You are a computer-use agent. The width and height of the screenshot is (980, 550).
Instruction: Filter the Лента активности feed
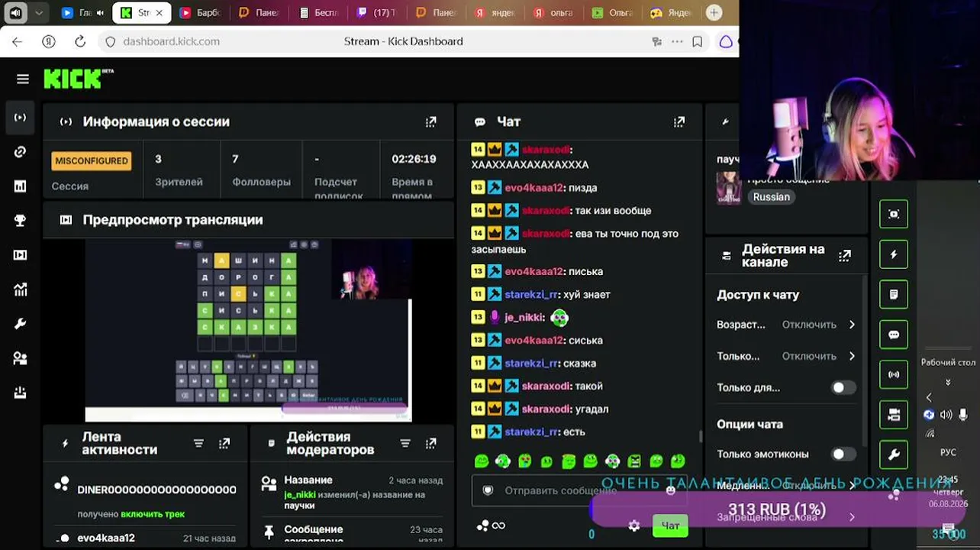[198, 443]
